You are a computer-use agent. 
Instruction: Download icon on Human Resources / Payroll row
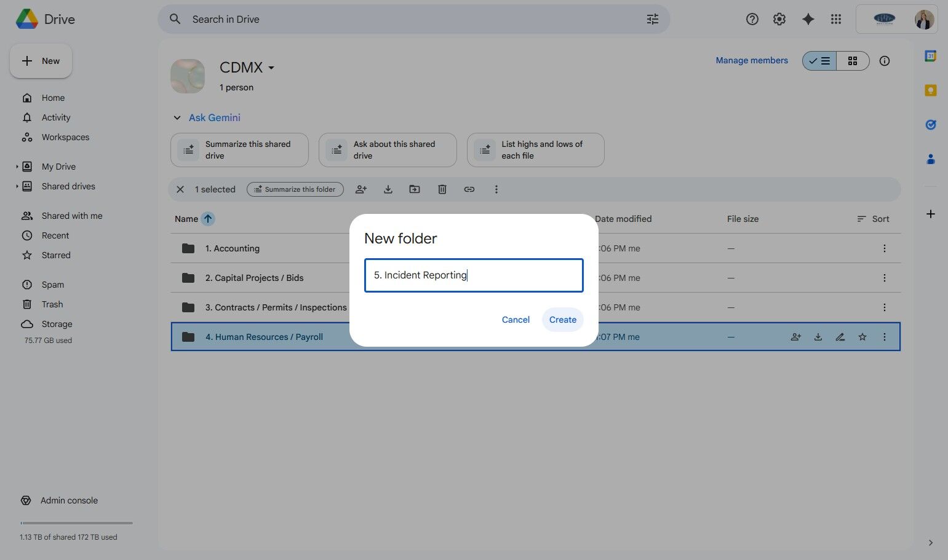818,337
